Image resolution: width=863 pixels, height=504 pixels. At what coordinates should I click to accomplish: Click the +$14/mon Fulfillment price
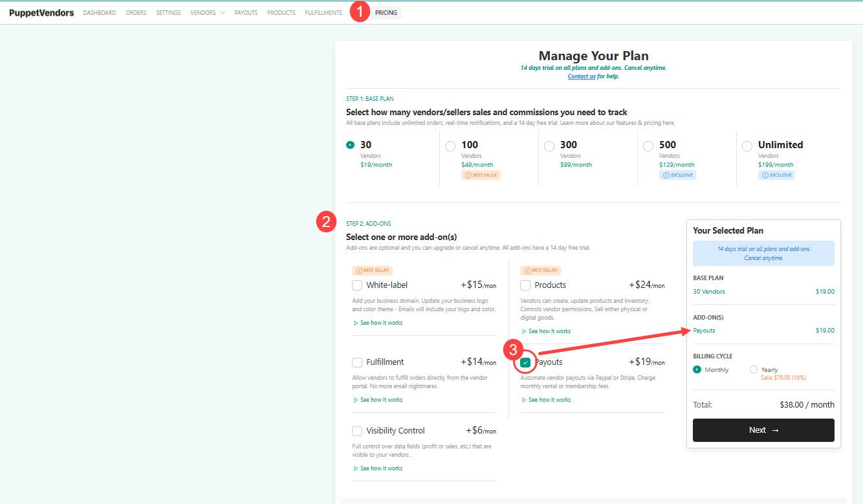tap(479, 362)
